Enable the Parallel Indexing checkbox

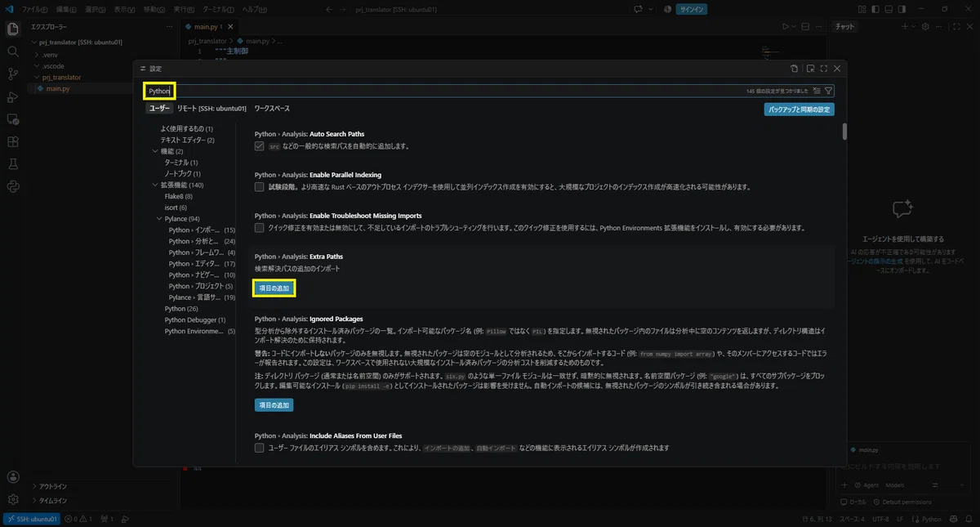coord(260,187)
